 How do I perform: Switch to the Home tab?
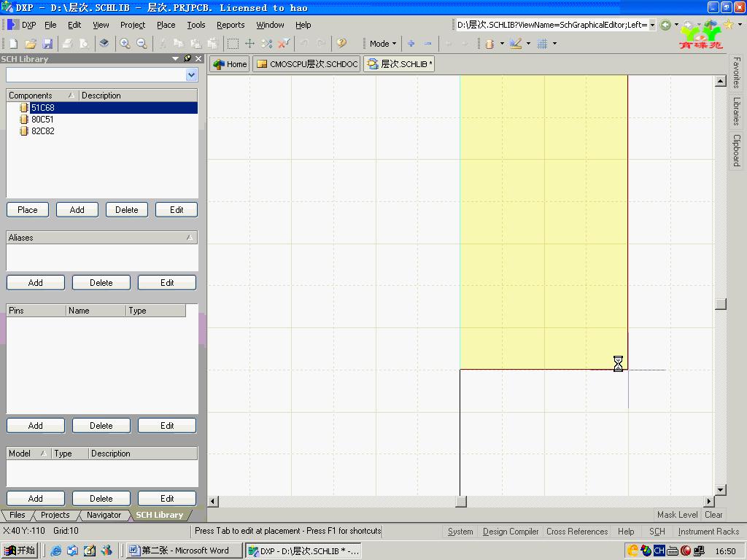pos(230,64)
